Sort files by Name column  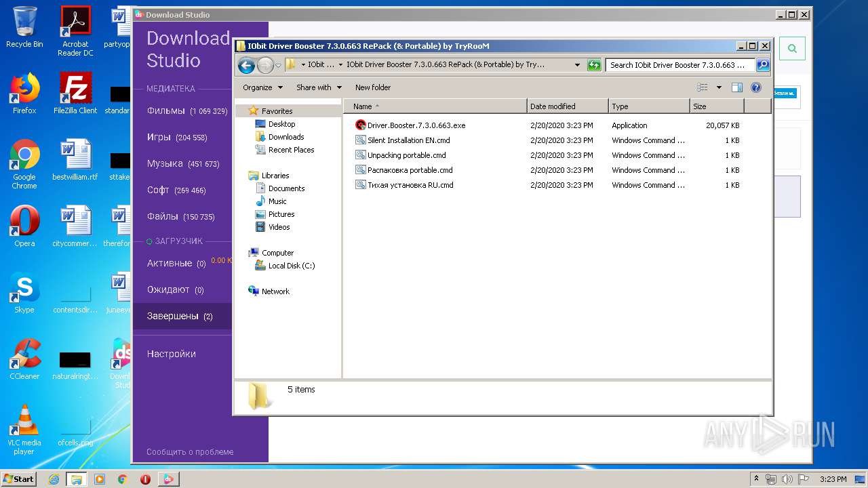coord(435,106)
